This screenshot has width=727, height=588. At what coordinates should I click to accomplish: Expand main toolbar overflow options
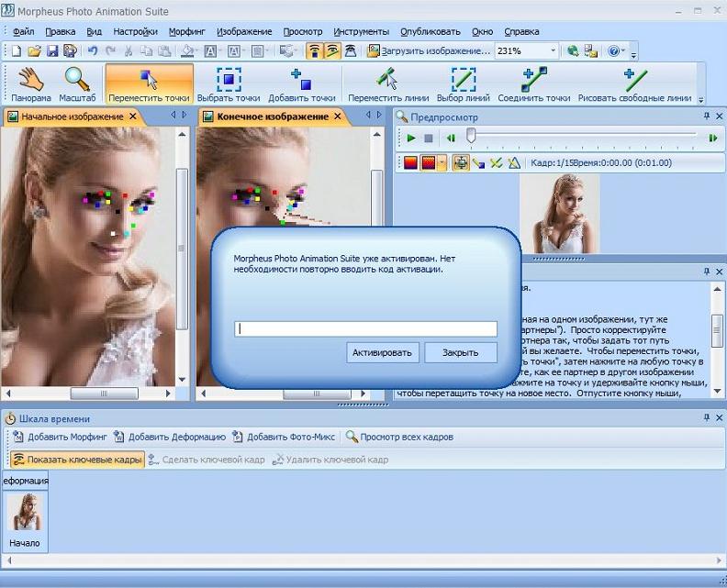[x=633, y=55]
